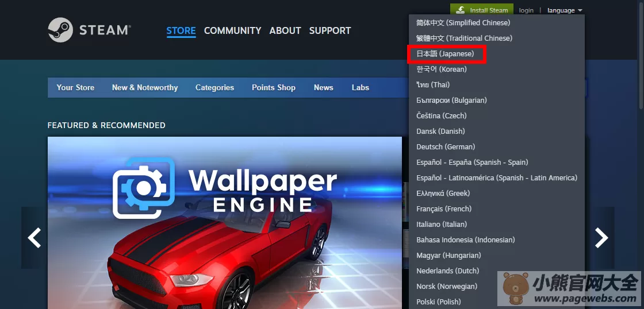Screen dimensions: 644x309
Task: Select Greek language option
Action: 497,194
